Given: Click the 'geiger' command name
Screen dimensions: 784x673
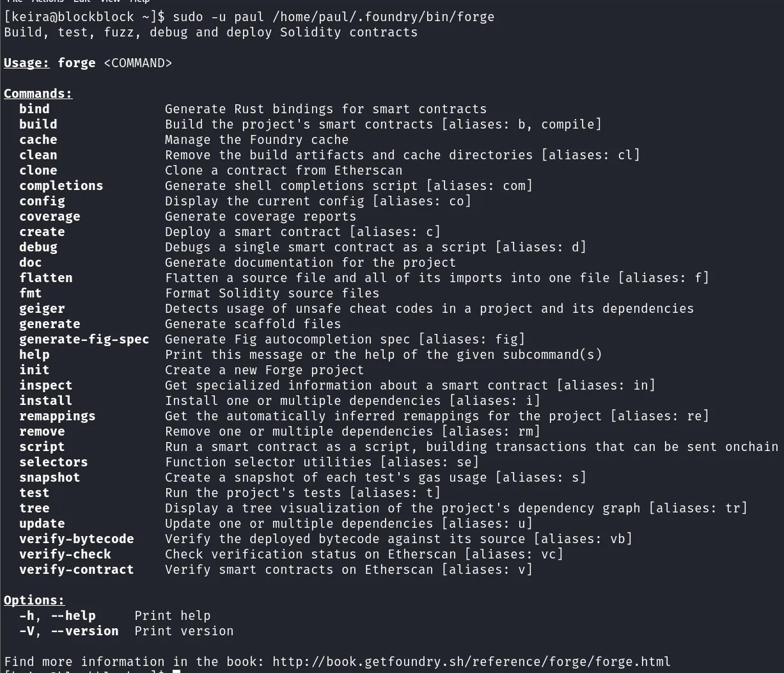Looking at the screenshot, I should (42, 308).
